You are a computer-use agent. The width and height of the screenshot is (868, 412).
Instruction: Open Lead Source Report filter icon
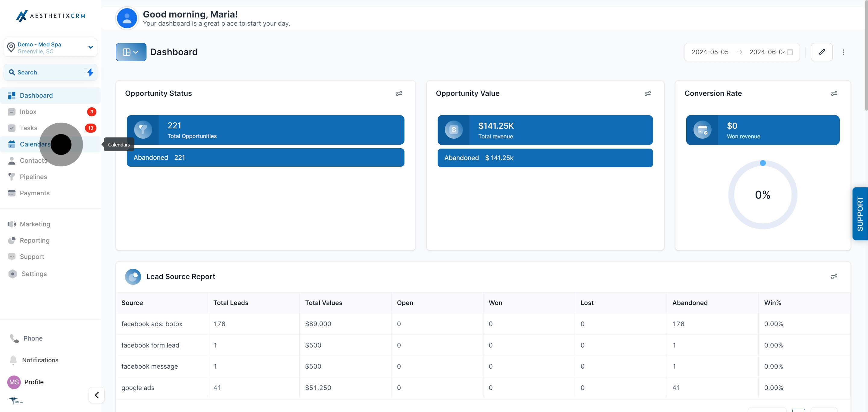[x=834, y=277]
